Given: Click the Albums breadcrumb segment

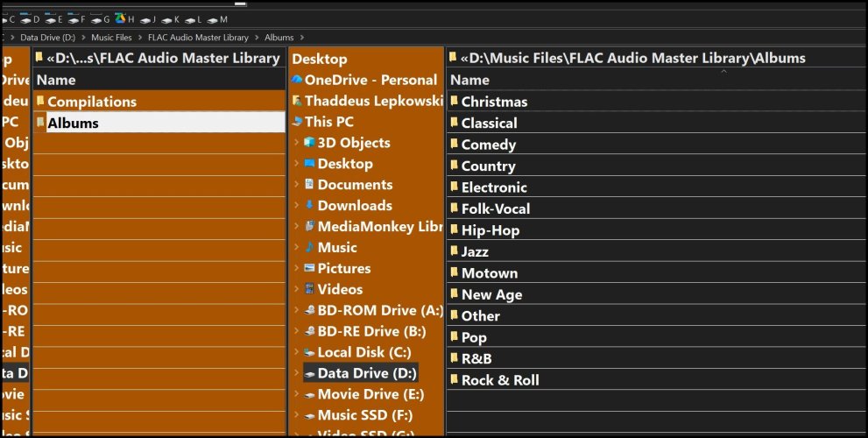Looking at the screenshot, I should 279,38.
